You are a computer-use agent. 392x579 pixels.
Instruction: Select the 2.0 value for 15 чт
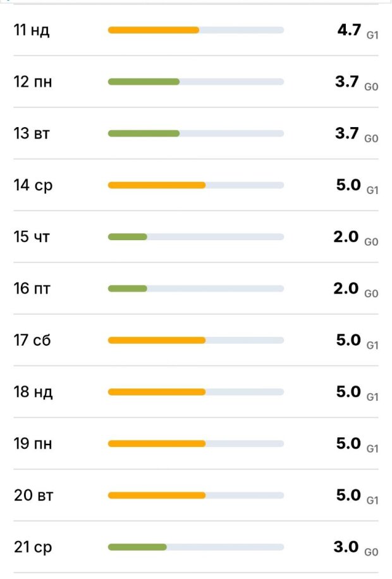tap(346, 237)
